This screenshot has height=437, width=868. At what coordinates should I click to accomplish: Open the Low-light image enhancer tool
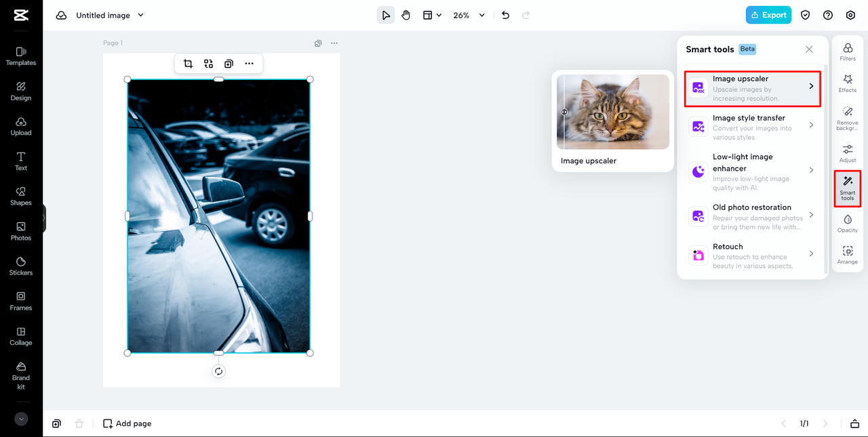click(x=753, y=171)
